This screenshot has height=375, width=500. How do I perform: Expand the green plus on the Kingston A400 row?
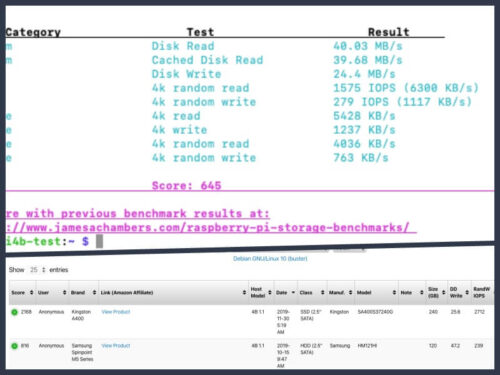(x=14, y=312)
